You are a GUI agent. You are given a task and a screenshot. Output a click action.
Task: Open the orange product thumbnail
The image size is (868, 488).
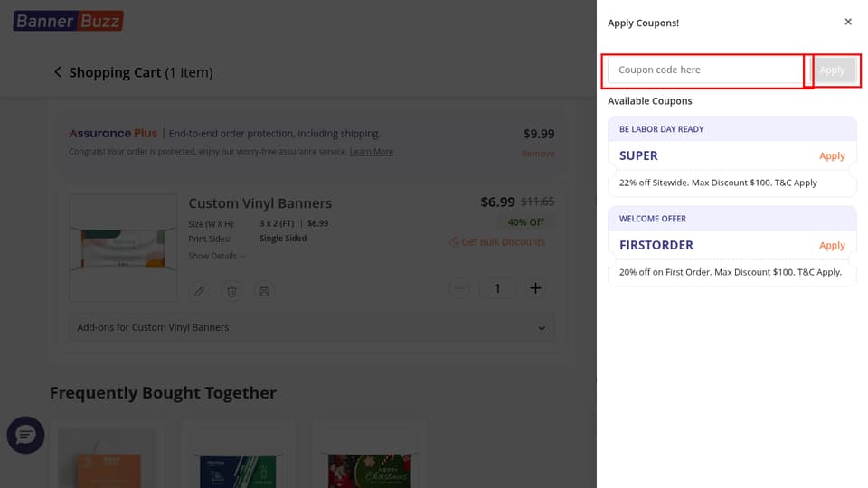[x=107, y=456]
